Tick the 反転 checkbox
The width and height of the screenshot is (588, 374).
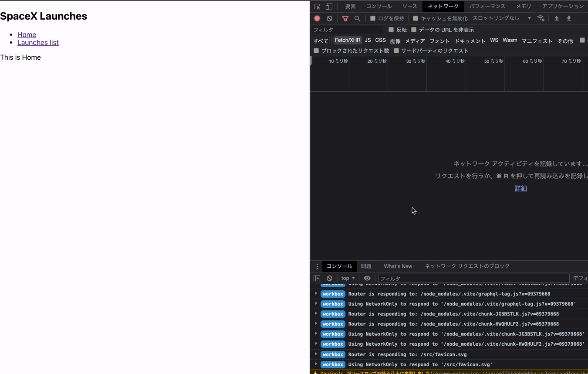(391, 30)
